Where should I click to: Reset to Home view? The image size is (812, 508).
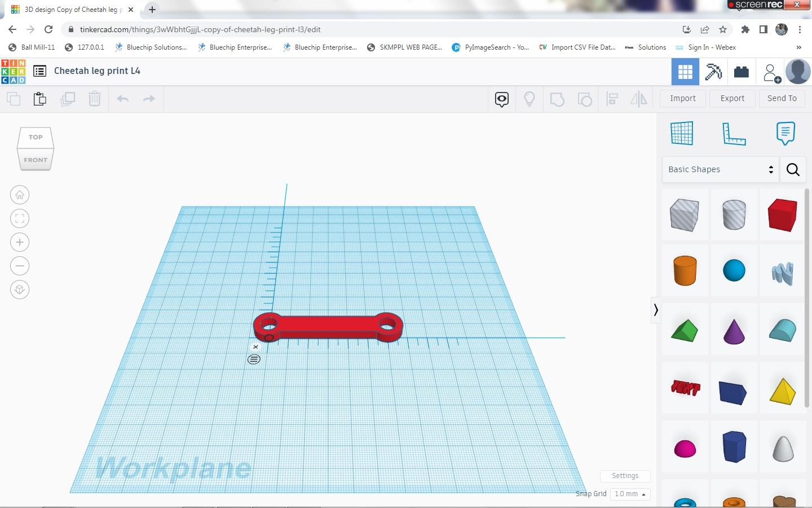point(20,195)
